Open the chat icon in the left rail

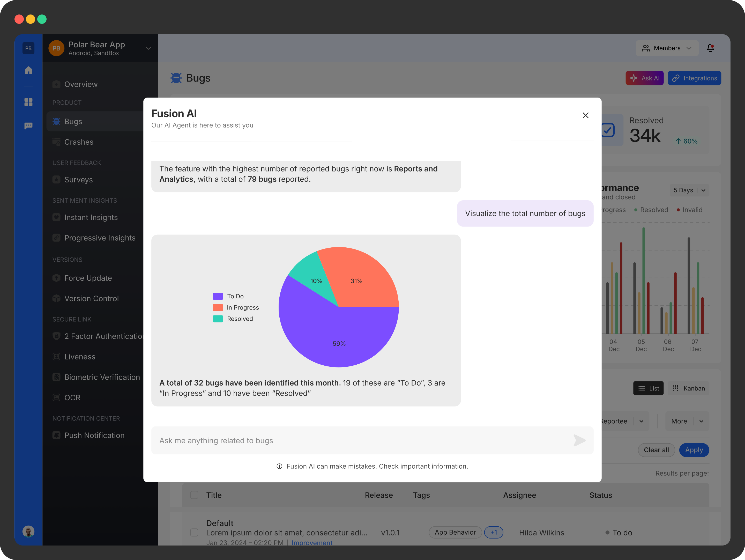tap(28, 126)
